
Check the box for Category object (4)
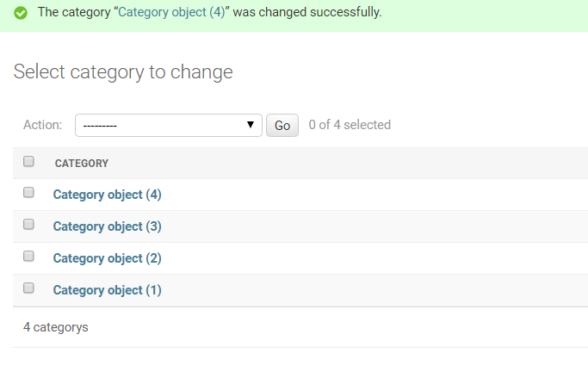point(28,192)
